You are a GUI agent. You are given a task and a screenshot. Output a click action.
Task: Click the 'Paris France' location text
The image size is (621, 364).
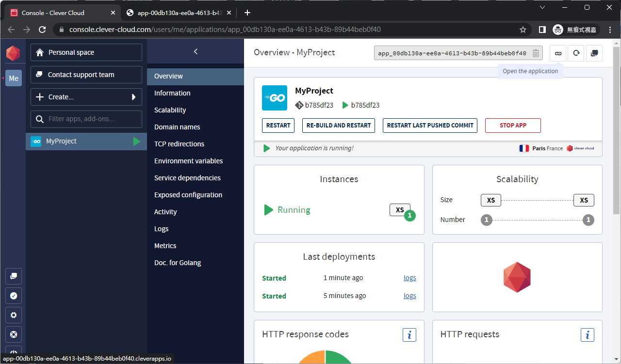coord(547,148)
